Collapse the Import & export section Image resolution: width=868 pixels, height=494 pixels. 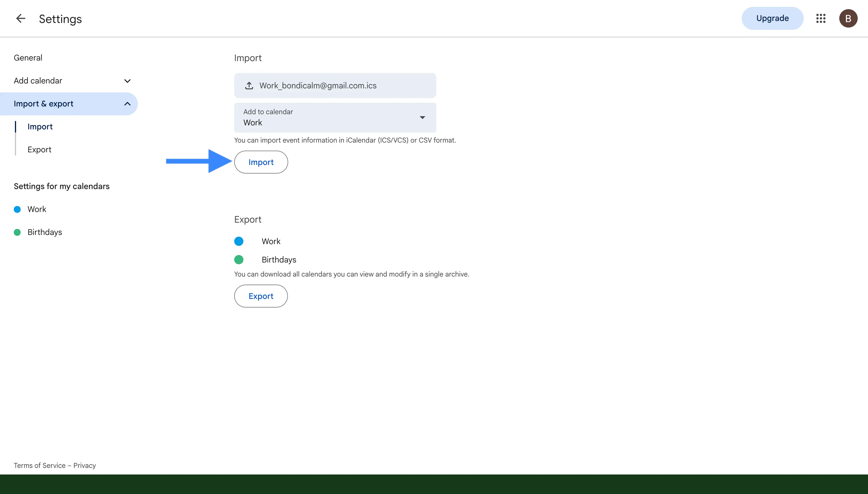click(x=127, y=104)
